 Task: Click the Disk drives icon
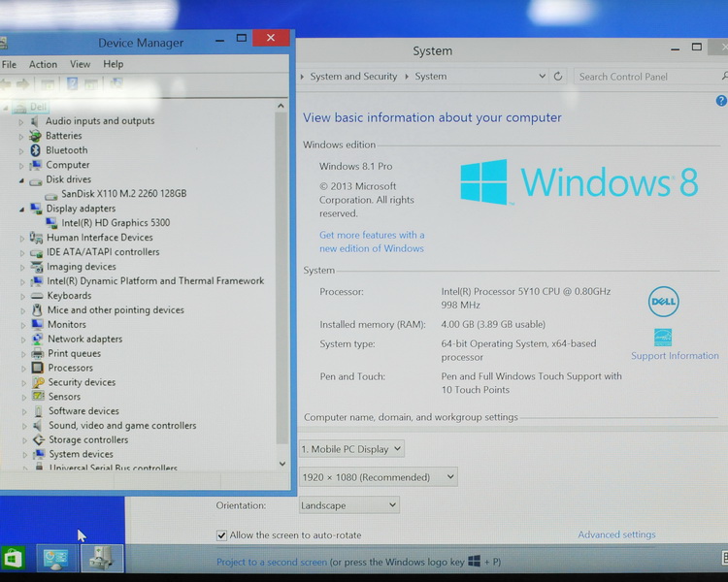[x=36, y=181]
